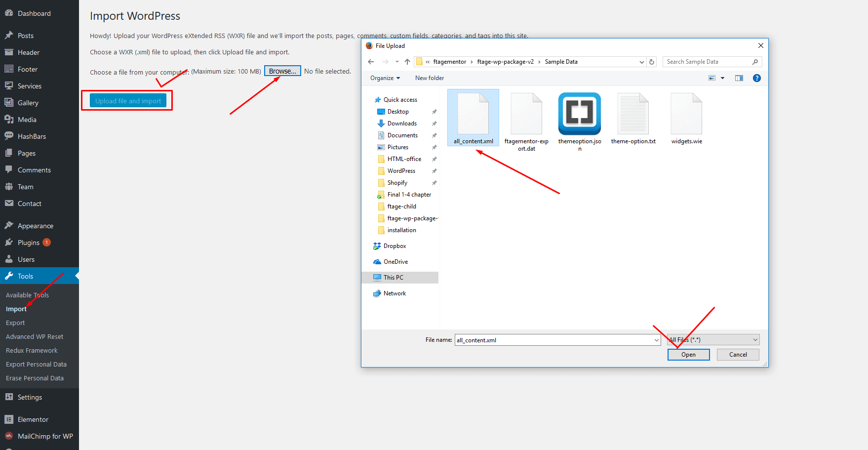Select Downloads in the navigation tree
The height and width of the screenshot is (450, 868).
point(402,123)
